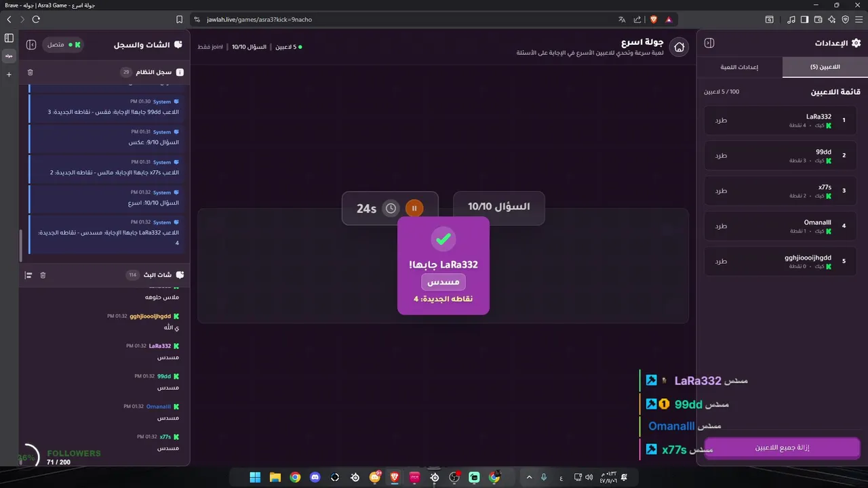Viewport: 868px width, 488px height.
Task: Go forward in browser history
Action: pyautogui.click(x=22, y=20)
